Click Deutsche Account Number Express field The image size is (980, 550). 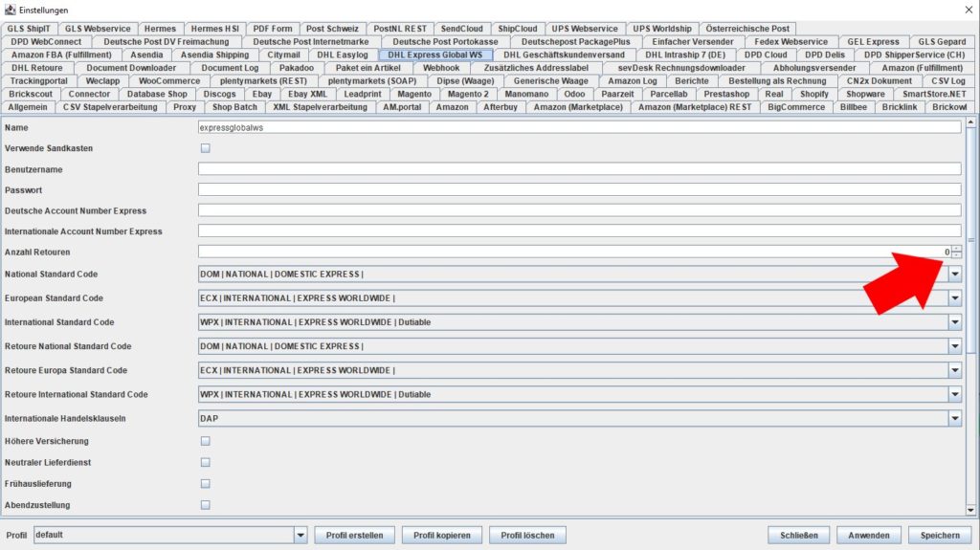pos(579,210)
